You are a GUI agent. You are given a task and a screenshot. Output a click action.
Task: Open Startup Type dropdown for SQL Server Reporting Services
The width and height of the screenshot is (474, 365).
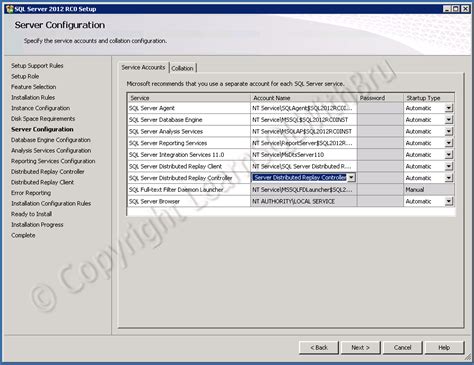(449, 143)
